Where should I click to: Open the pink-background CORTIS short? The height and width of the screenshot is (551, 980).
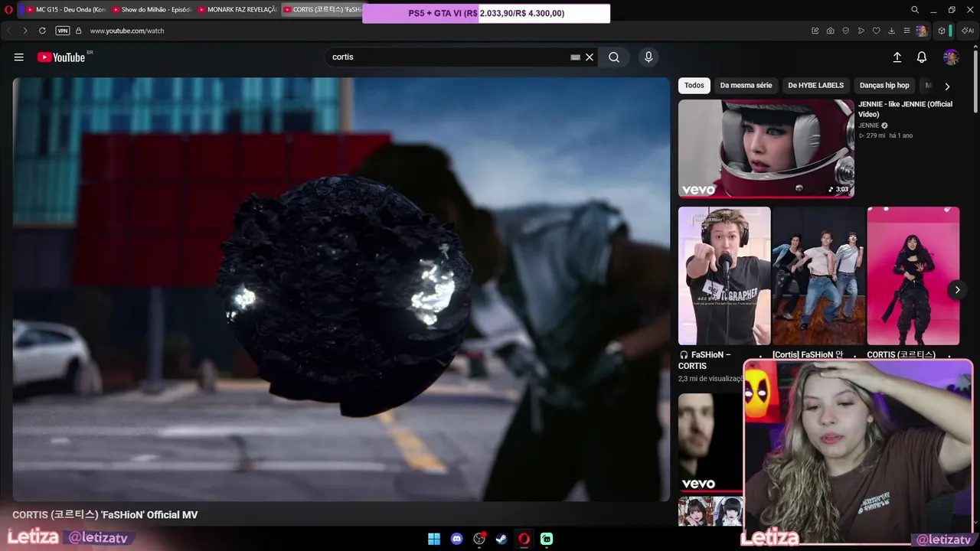(x=913, y=276)
